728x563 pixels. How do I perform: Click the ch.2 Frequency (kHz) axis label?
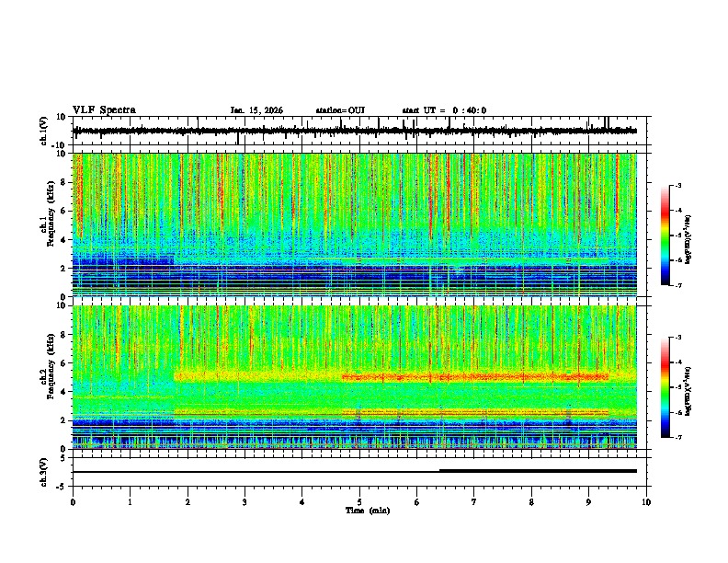point(50,366)
